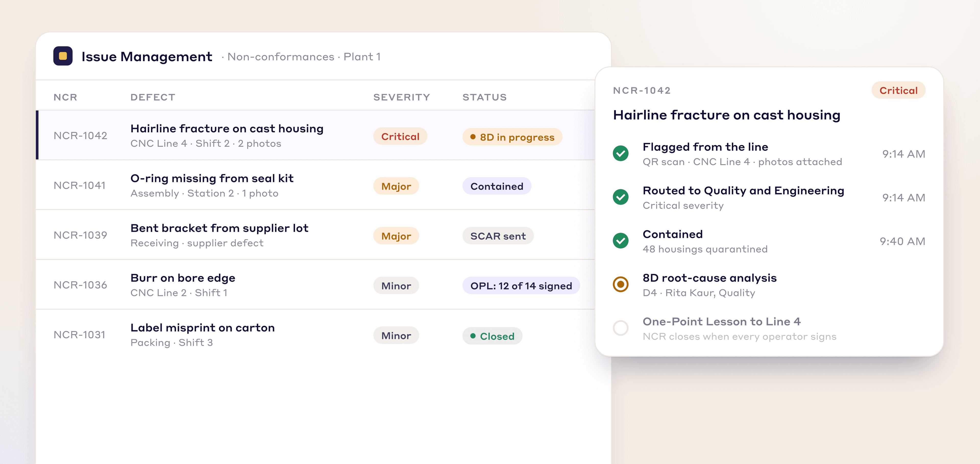Click the Routed to Quality and Engineering step
Image resolution: width=980 pixels, height=464 pixels.
(743, 190)
